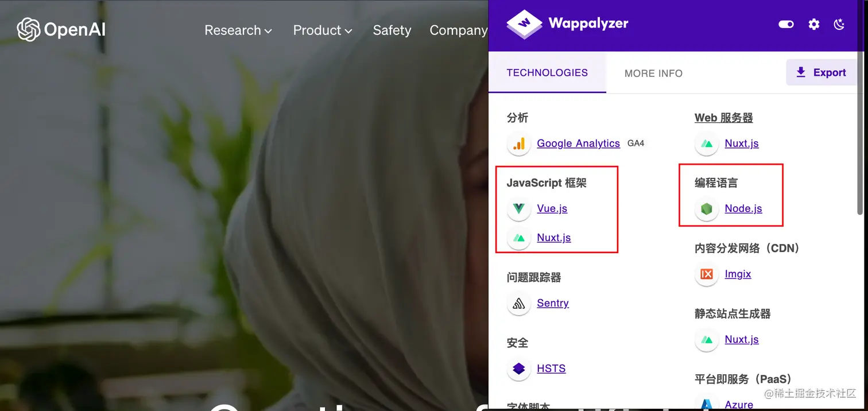Click the Azure icon
This screenshot has width=868, height=411.
point(707,404)
